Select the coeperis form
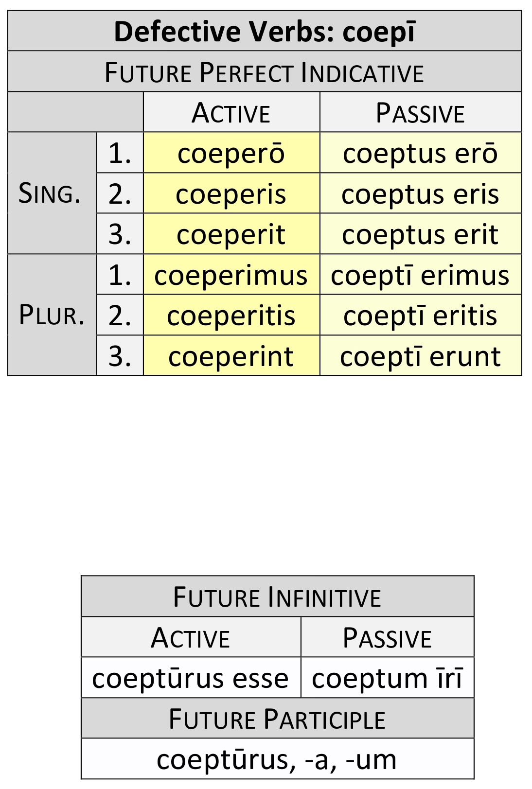The image size is (532, 789). point(231,194)
